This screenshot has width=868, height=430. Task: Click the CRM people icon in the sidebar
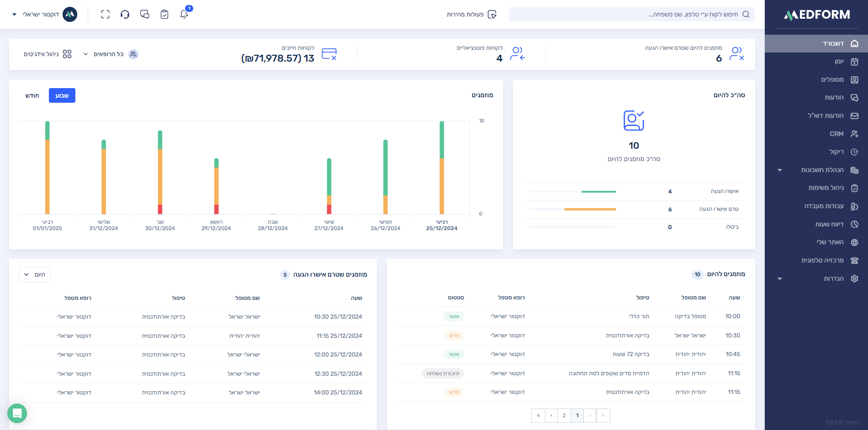pyautogui.click(x=855, y=134)
